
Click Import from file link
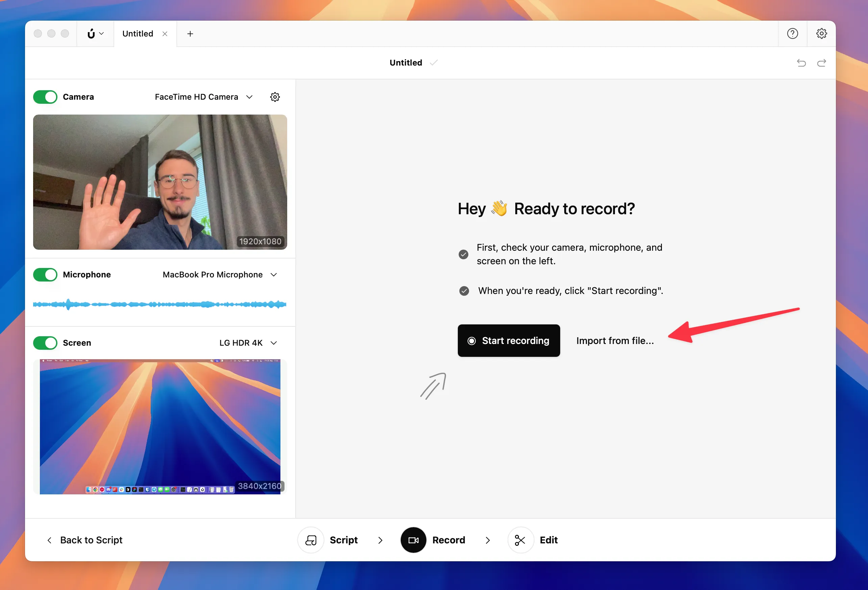[x=615, y=341]
